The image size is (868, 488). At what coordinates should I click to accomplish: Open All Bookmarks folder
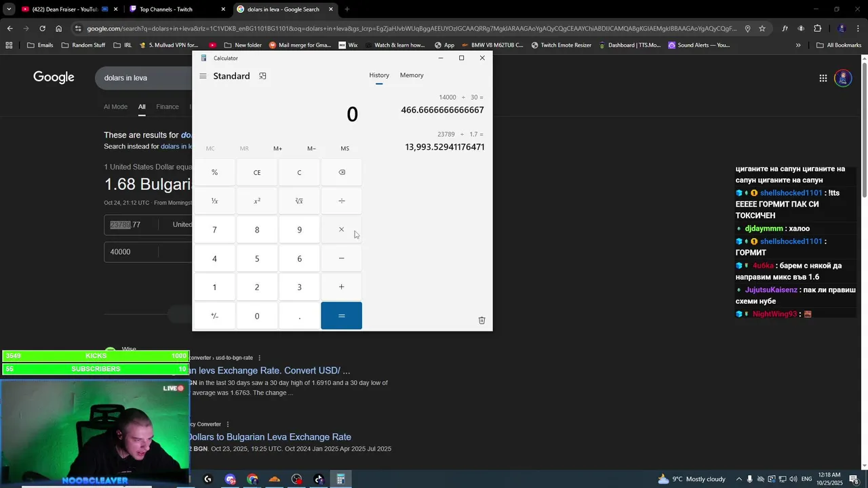(839, 45)
